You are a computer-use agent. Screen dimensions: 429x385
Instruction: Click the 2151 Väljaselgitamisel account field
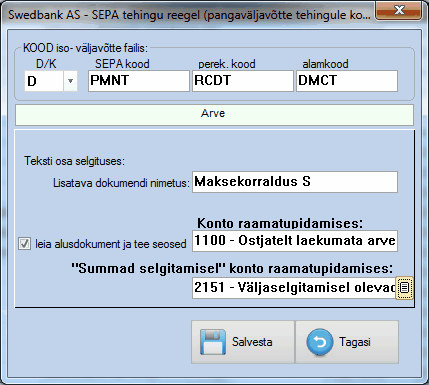coord(294,288)
